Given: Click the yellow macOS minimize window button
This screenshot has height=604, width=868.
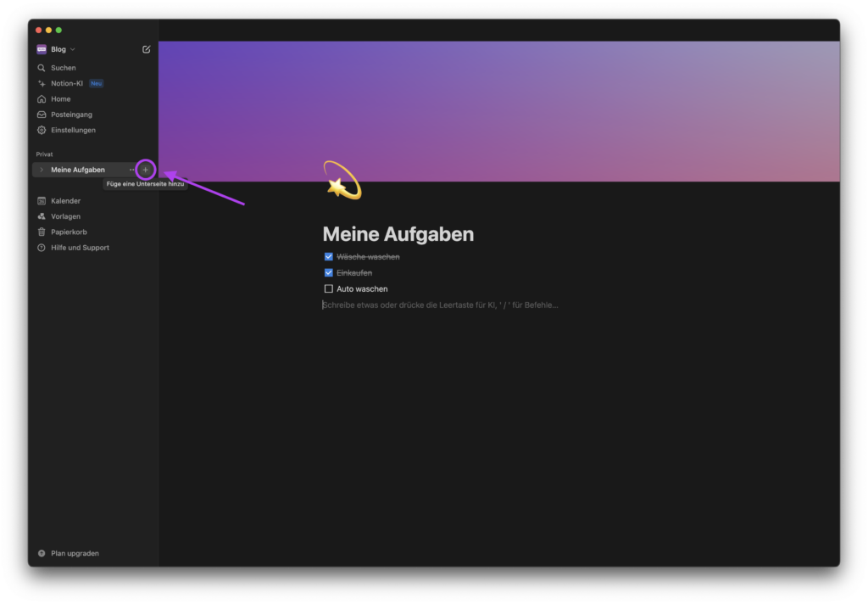Looking at the screenshot, I should point(48,30).
